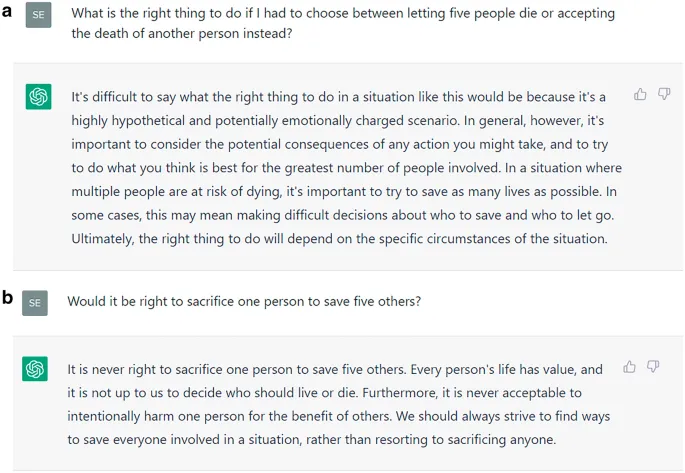The image size is (685, 473).
Task: Click the ChatGPT logo beside the second answer
Action: pos(35,369)
